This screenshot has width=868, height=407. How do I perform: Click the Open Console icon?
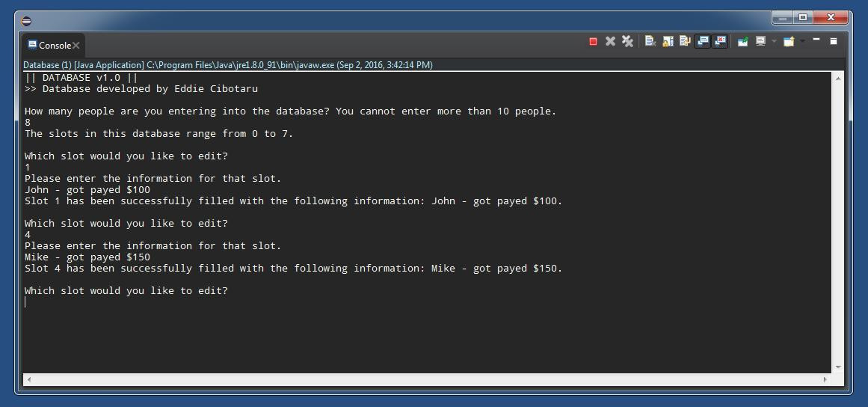tap(789, 42)
